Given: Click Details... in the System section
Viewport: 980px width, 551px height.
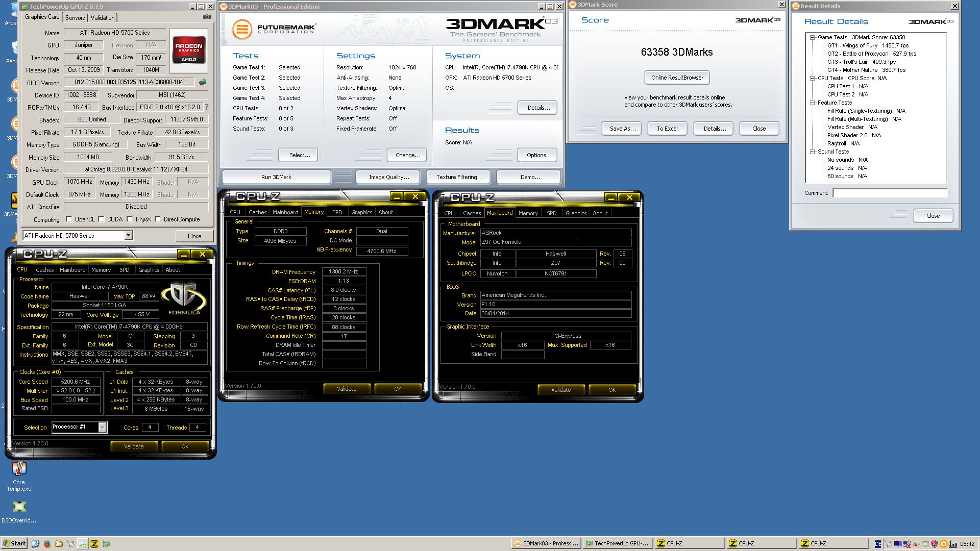Looking at the screenshot, I should click(x=537, y=108).
